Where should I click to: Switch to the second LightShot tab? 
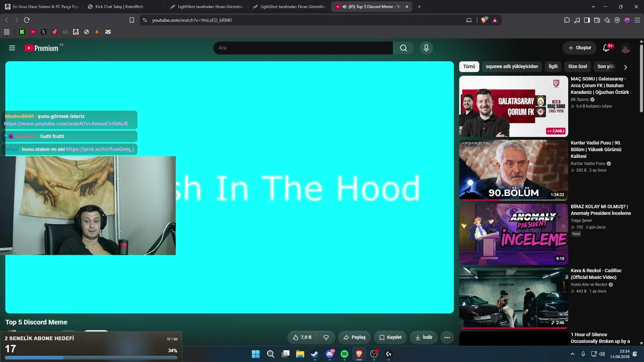point(288,7)
